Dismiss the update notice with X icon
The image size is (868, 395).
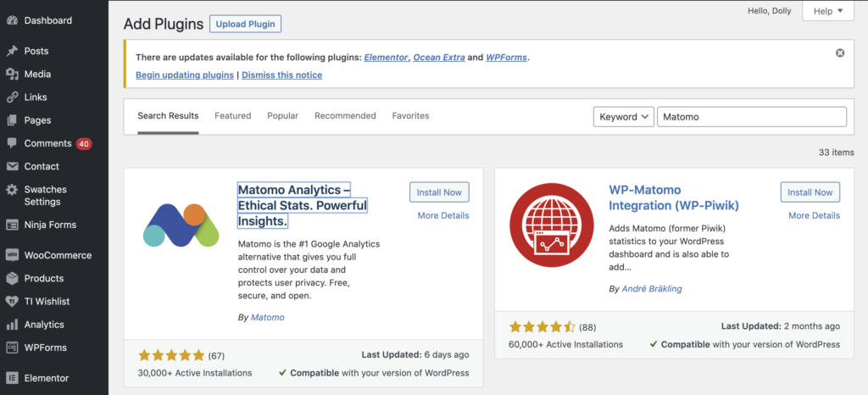[840, 53]
